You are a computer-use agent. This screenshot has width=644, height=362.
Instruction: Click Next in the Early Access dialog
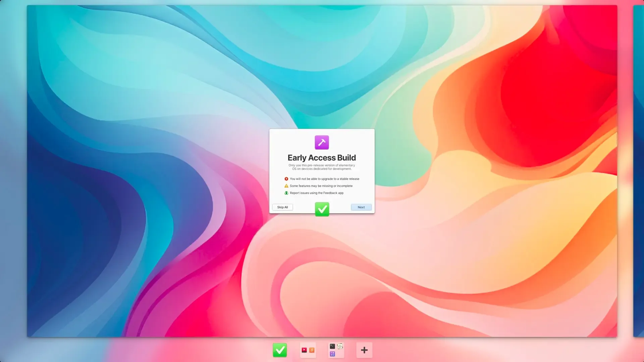[361, 207]
